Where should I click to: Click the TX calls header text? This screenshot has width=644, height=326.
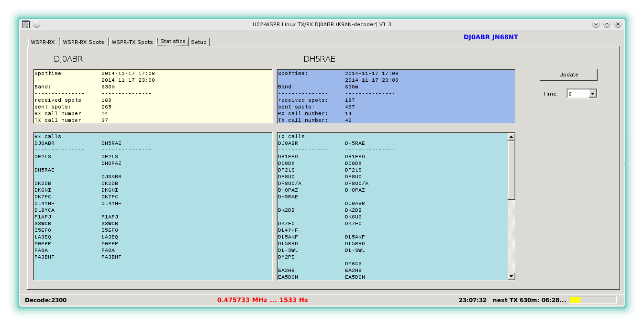[291, 137]
